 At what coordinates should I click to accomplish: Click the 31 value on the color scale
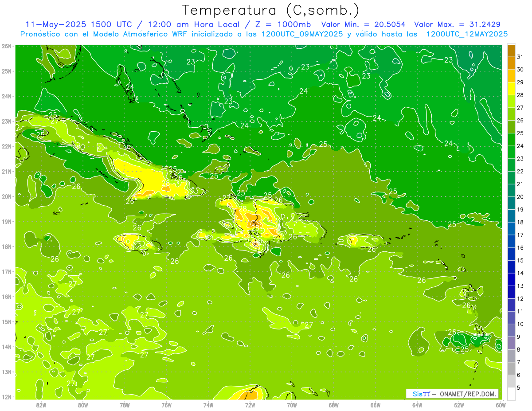pos(520,57)
